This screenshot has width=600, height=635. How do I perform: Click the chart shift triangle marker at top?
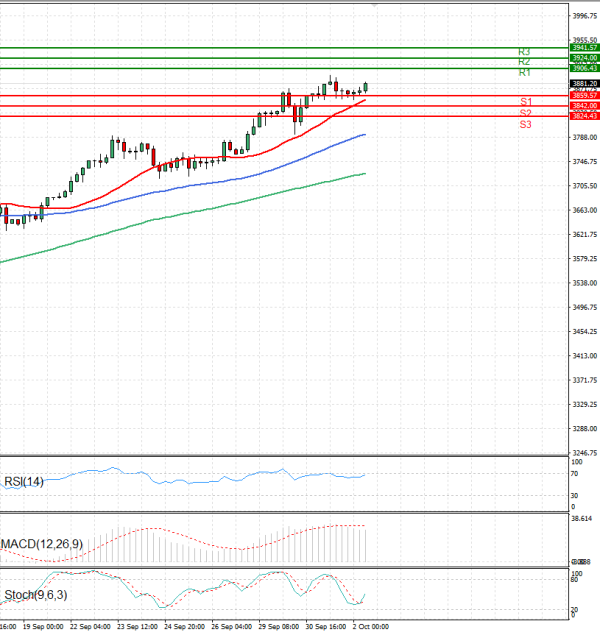click(x=375, y=5)
